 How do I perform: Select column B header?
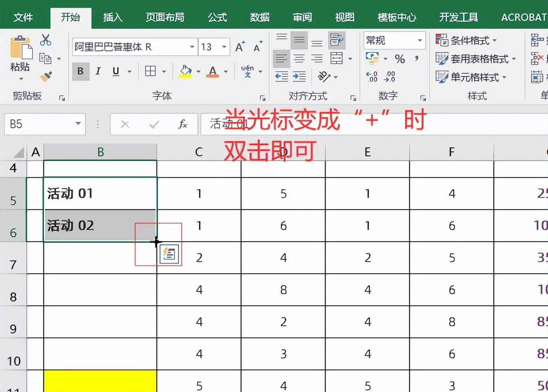point(100,152)
